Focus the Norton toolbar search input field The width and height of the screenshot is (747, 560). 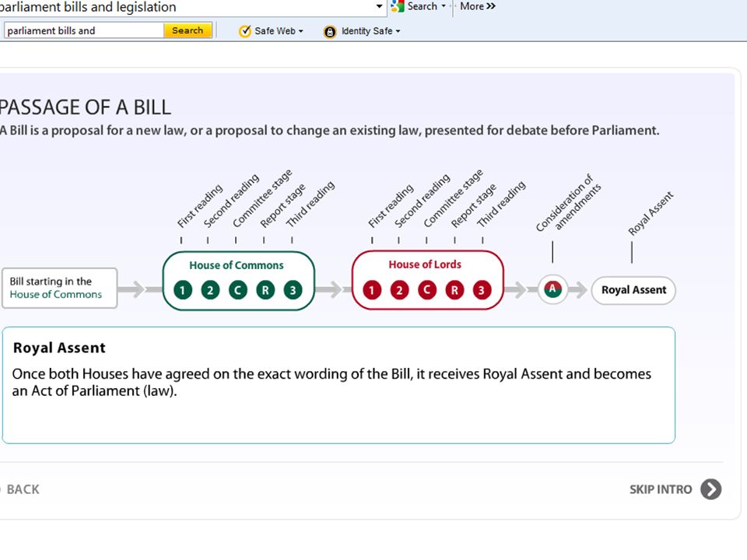point(84,30)
